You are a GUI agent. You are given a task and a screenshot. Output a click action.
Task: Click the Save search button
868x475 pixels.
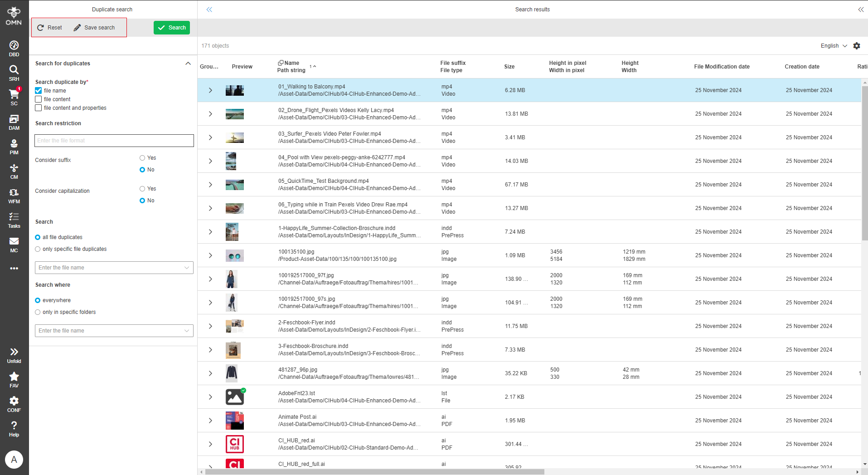pyautogui.click(x=94, y=27)
